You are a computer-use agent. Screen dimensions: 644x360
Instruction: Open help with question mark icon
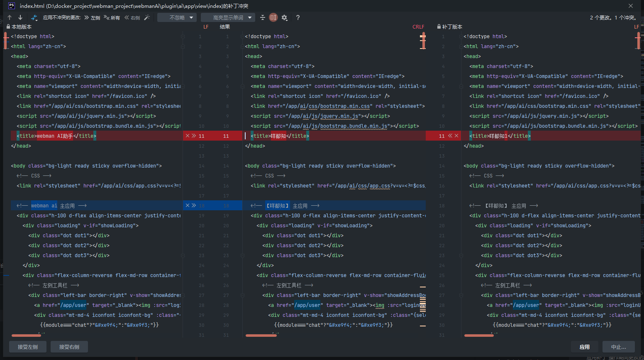click(298, 17)
